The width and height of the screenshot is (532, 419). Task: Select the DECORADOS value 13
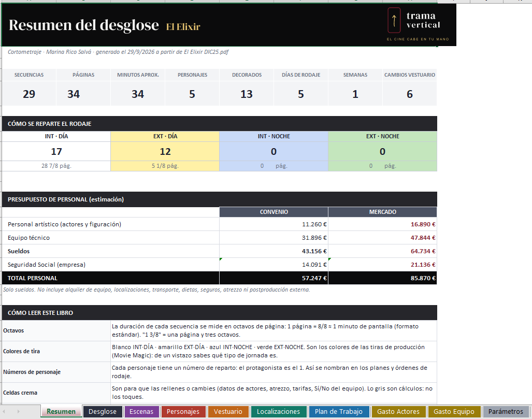(247, 94)
